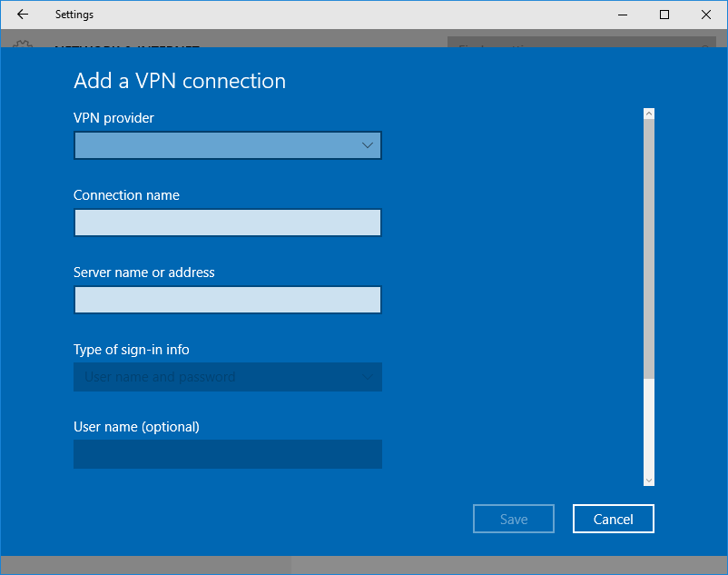Go back using the Settings back arrow

click(23, 15)
